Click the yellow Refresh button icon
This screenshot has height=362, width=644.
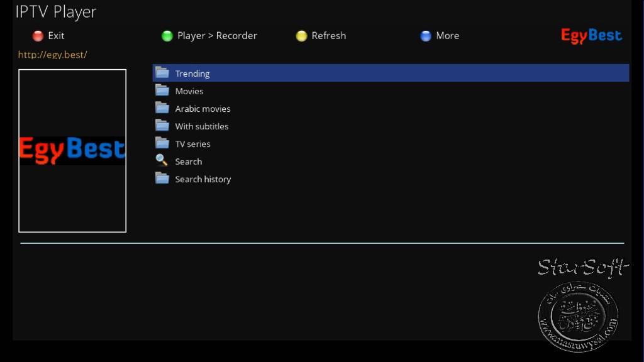click(301, 36)
